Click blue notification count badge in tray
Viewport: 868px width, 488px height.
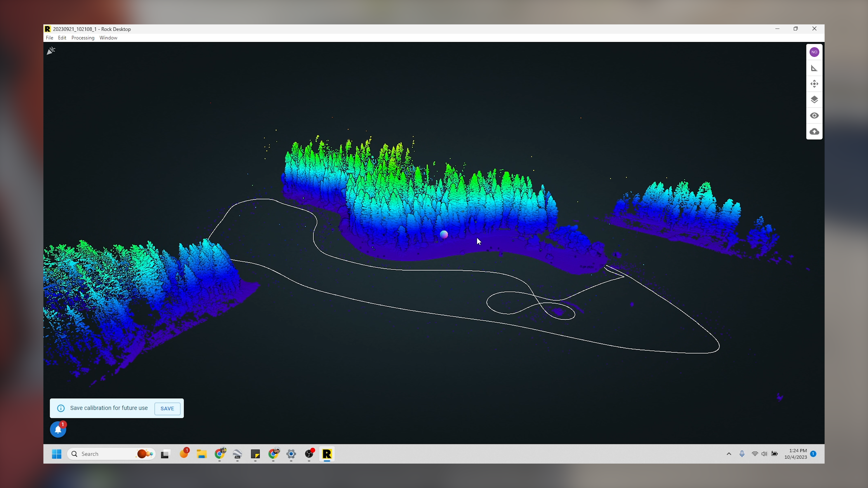tap(813, 454)
